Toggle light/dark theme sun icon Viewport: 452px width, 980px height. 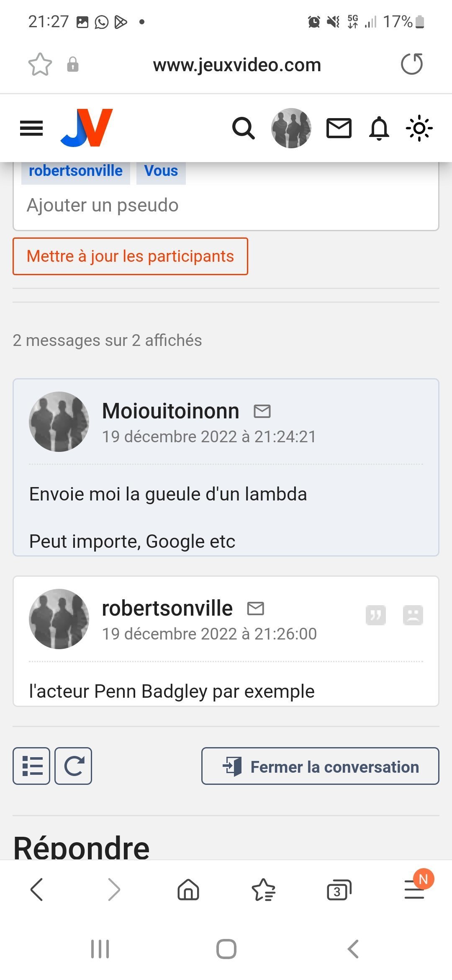click(419, 128)
